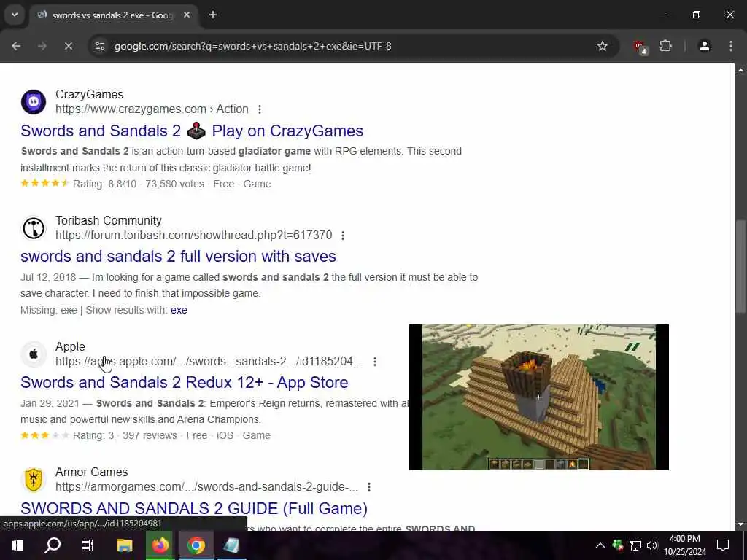Click the forum.toribash.com URL text
This screenshot has width=747, height=560.
(194, 236)
